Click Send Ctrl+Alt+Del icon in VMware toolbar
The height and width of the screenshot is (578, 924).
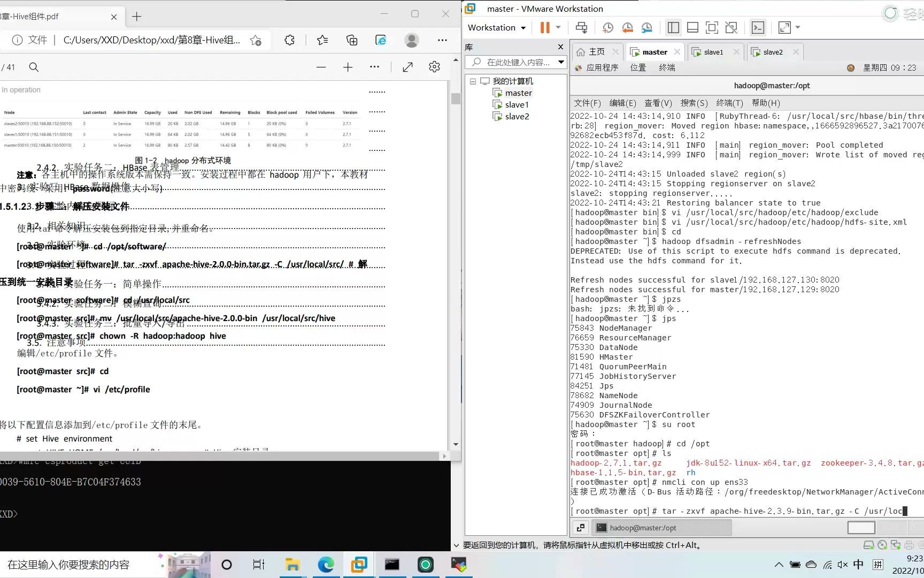581,27
